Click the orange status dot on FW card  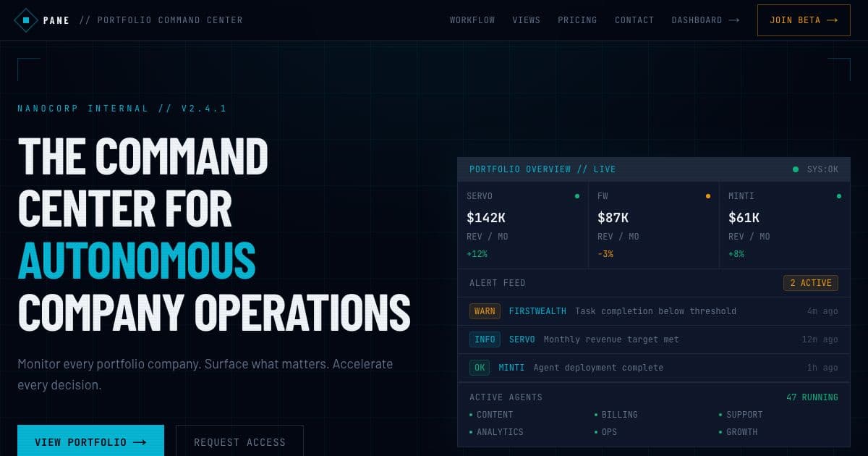pyautogui.click(x=707, y=196)
